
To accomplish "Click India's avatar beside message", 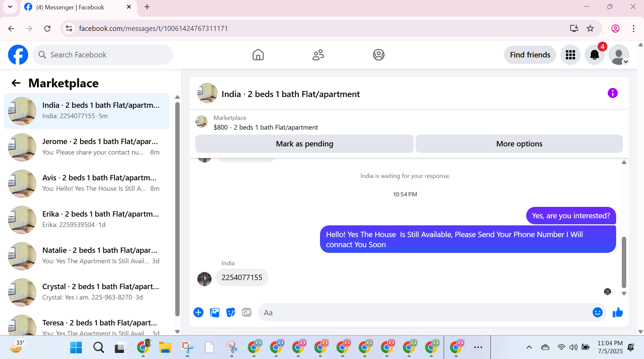I will pyautogui.click(x=204, y=279).
